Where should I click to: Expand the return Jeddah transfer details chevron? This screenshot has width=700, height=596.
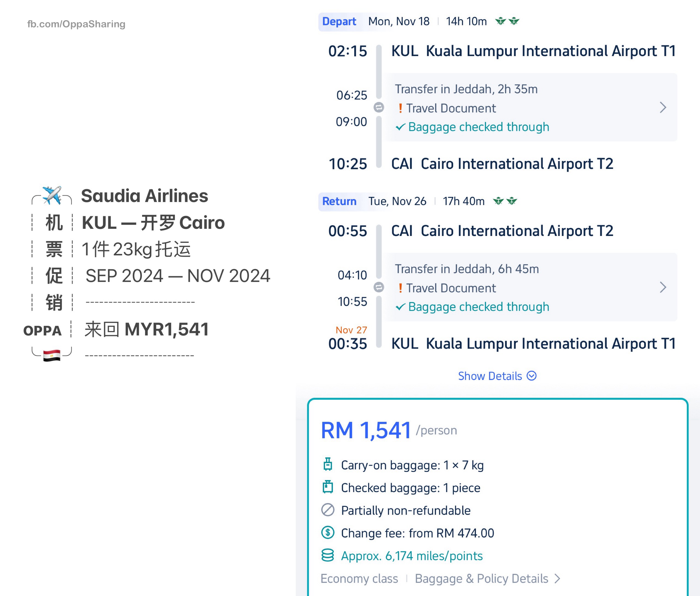[663, 287]
